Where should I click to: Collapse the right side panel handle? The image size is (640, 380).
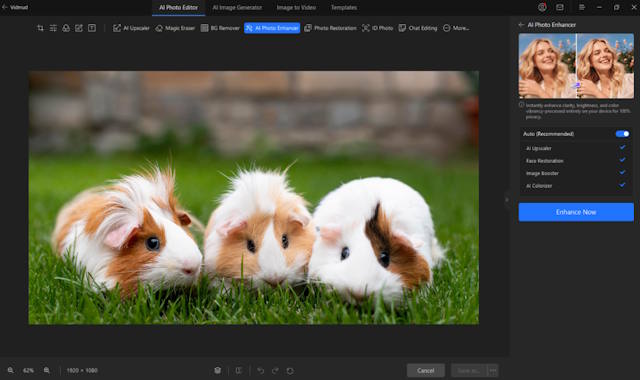[507, 200]
